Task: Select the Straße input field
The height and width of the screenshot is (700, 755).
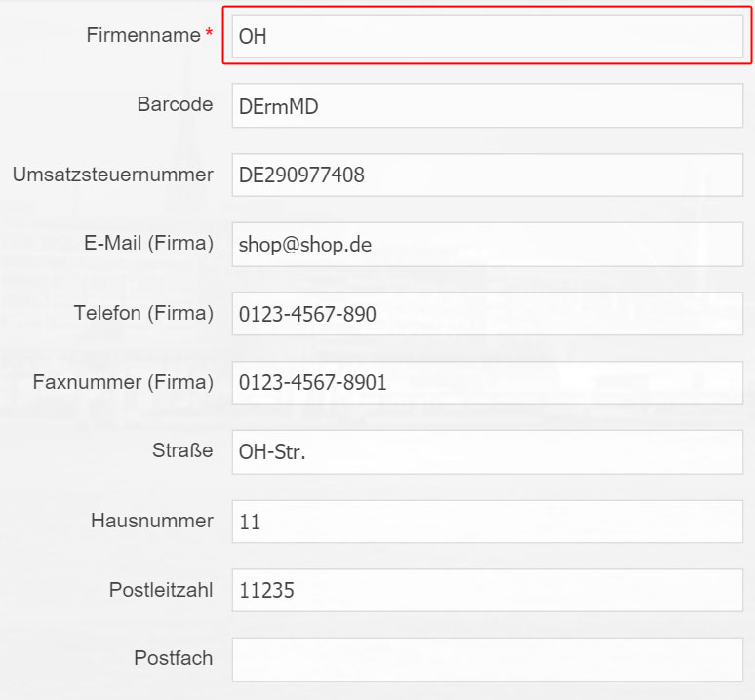Action: point(488,452)
